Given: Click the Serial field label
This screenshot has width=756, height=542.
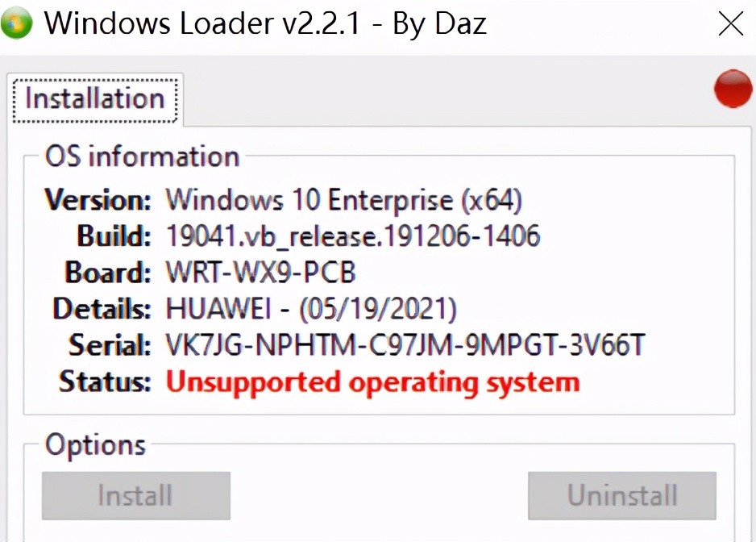Looking at the screenshot, I should [110, 345].
